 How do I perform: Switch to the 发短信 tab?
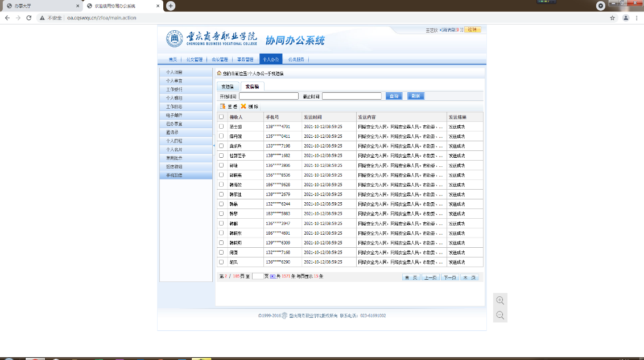point(228,87)
